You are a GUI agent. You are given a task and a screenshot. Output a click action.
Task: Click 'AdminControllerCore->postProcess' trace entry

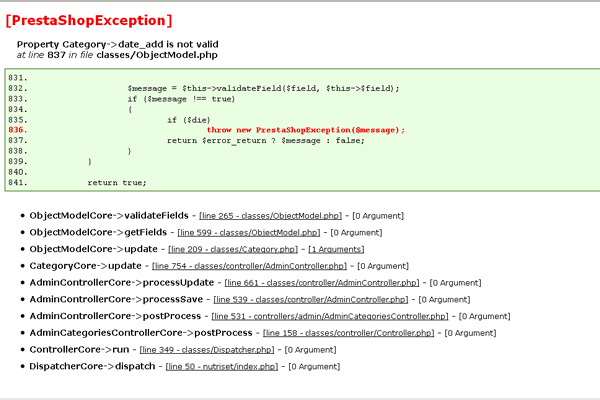pyautogui.click(x=115, y=316)
